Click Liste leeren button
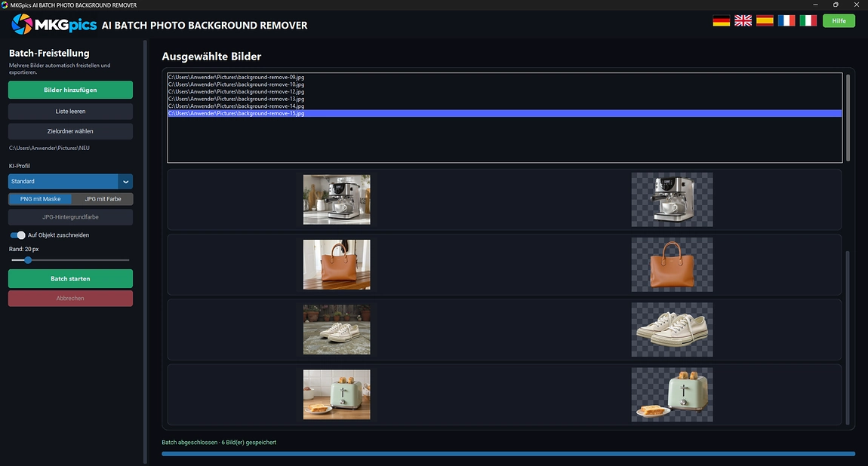The height and width of the screenshot is (466, 868). [70, 111]
